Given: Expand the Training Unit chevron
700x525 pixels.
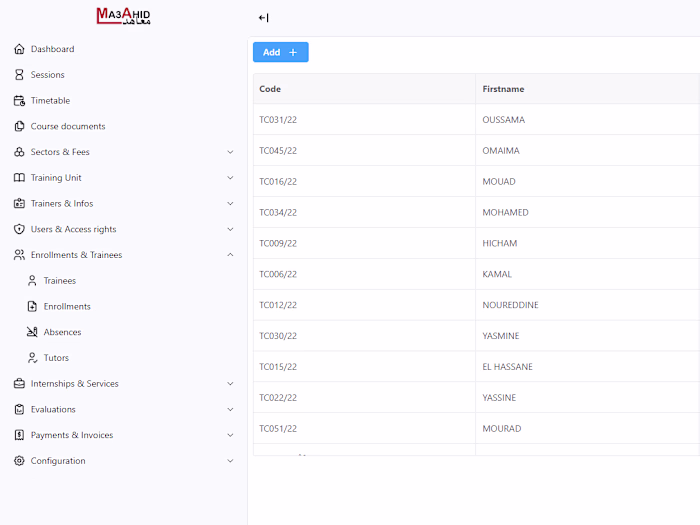Looking at the screenshot, I should 230,178.
